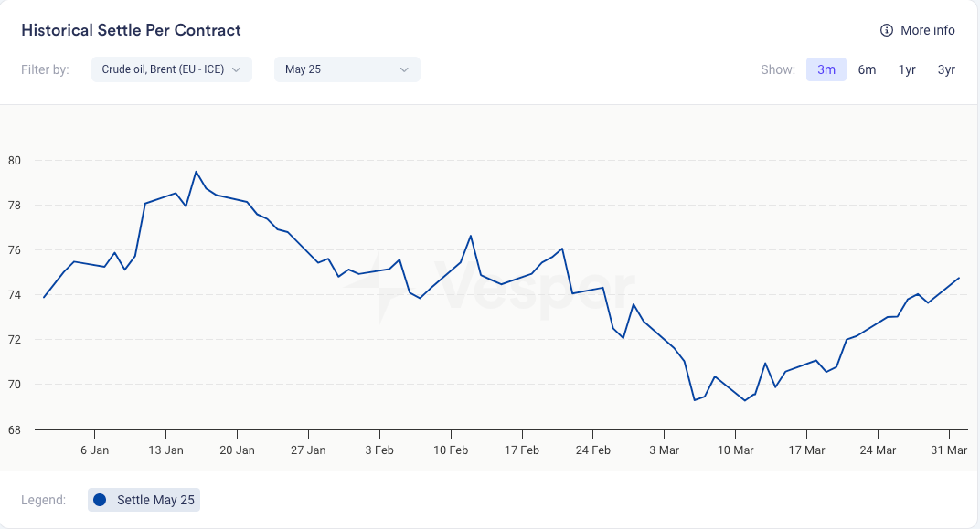Image resolution: width=980 pixels, height=529 pixels.
Task: Open the Crude oil, Brent commodity dropdown
Action: 171,69
